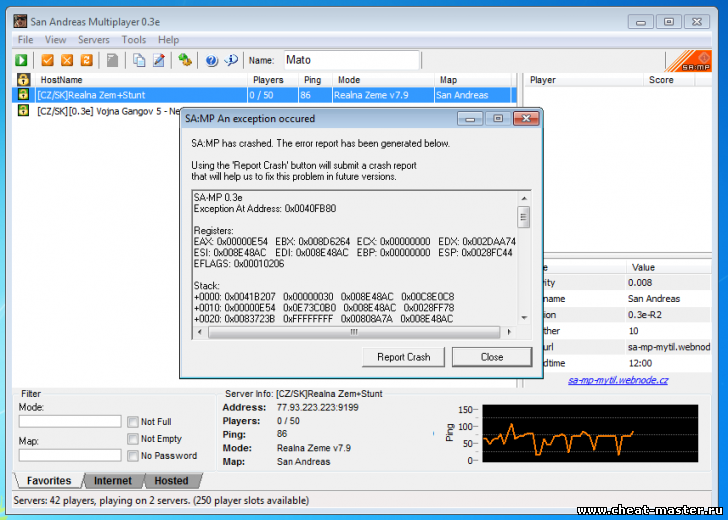The image size is (728, 520).
Task: Click the Copy Server Info icon
Action: pyautogui.click(x=139, y=60)
